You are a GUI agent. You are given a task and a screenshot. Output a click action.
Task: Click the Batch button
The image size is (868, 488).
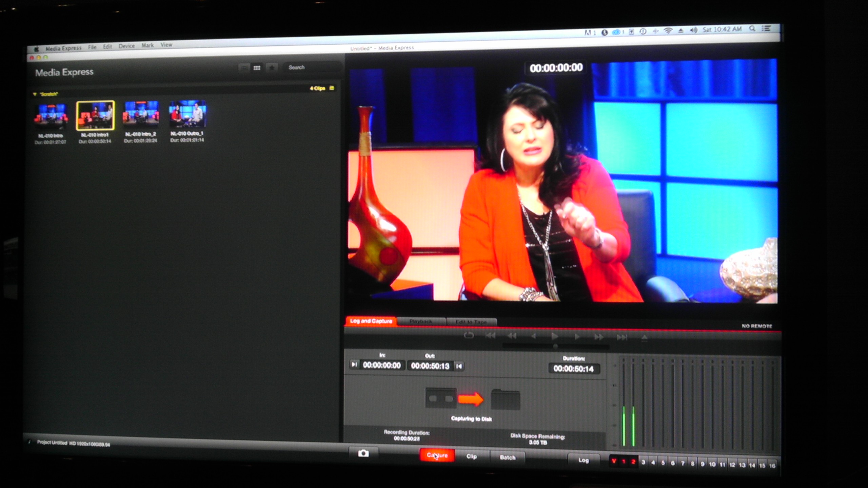pyautogui.click(x=508, y=457)
